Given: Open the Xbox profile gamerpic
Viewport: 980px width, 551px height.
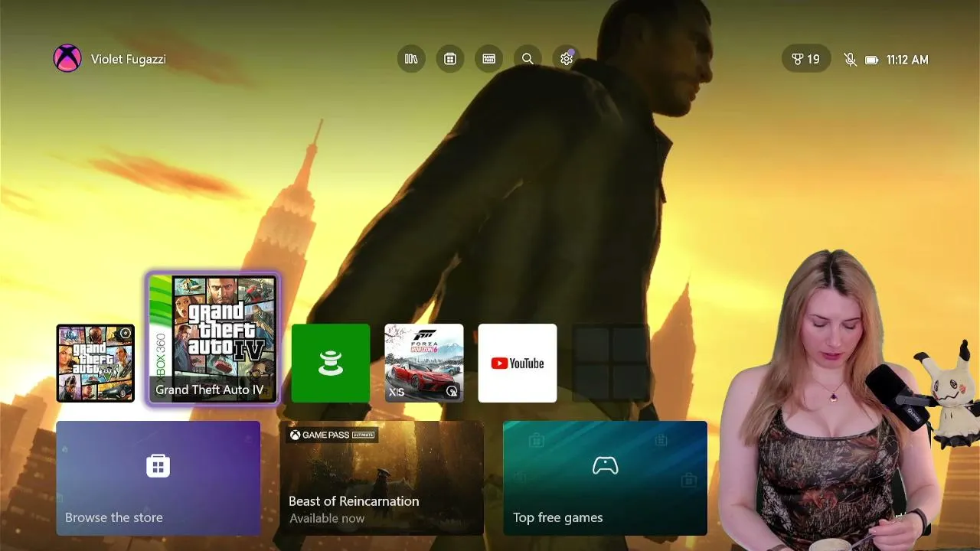Looking at the screenshot, I should click(x=67, y=59).
